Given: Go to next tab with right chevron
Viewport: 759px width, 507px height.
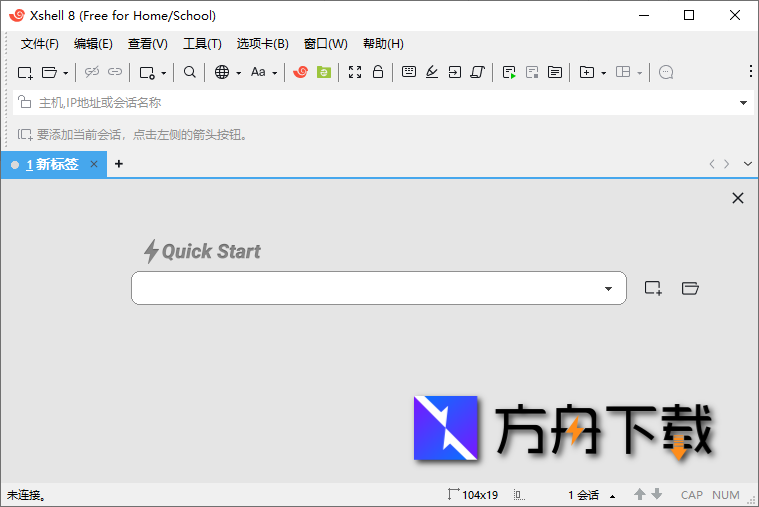Looking at the screenshot, I should [727, 164].
